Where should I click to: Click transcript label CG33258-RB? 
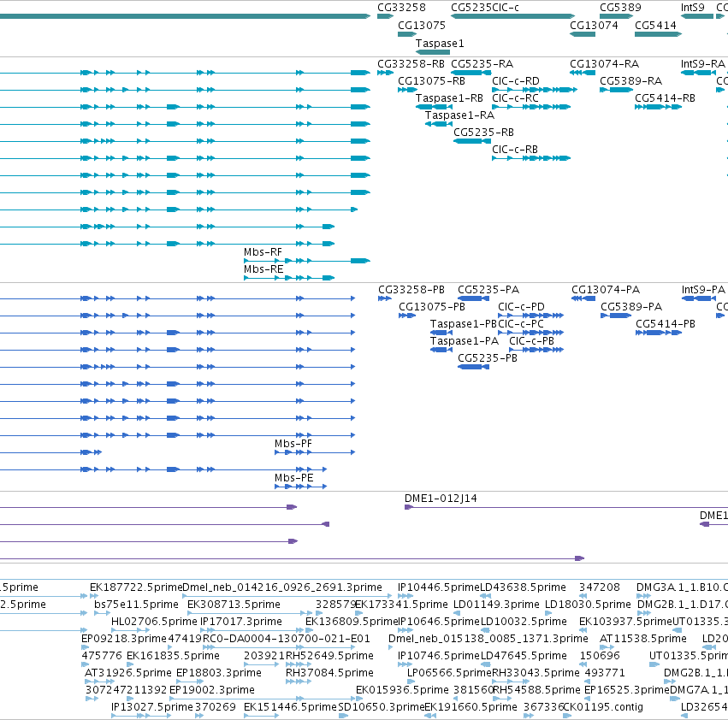click(x=411, y=64)
